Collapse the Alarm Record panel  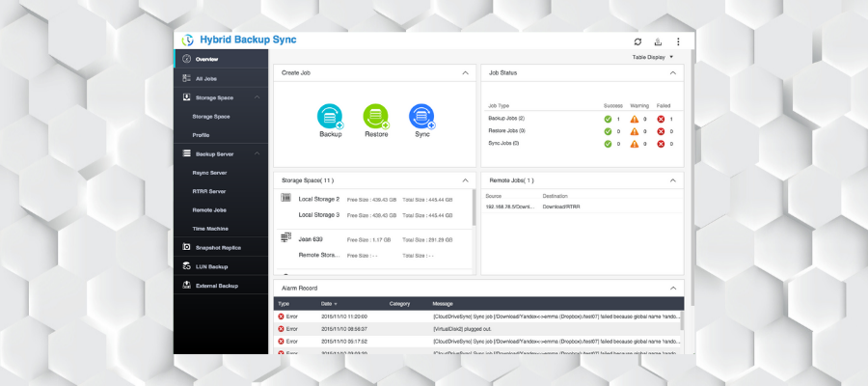coord(673,288)
